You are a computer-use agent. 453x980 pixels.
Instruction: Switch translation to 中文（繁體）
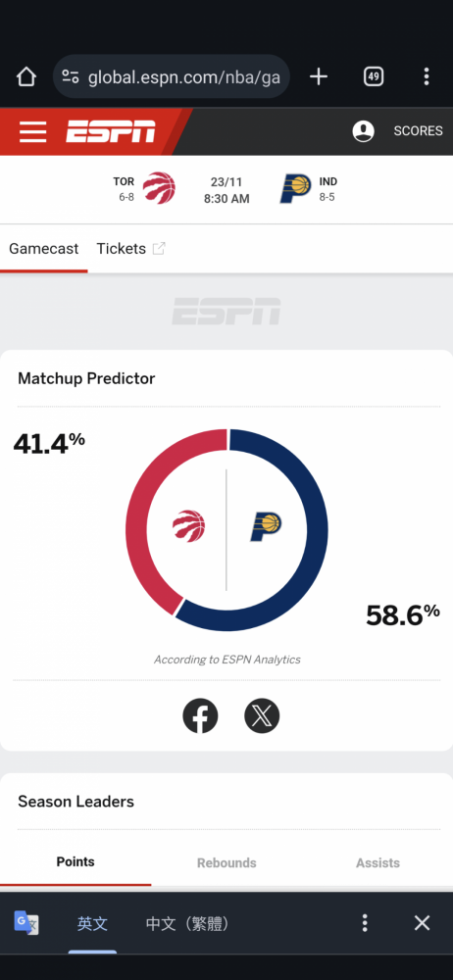[187, 924]
